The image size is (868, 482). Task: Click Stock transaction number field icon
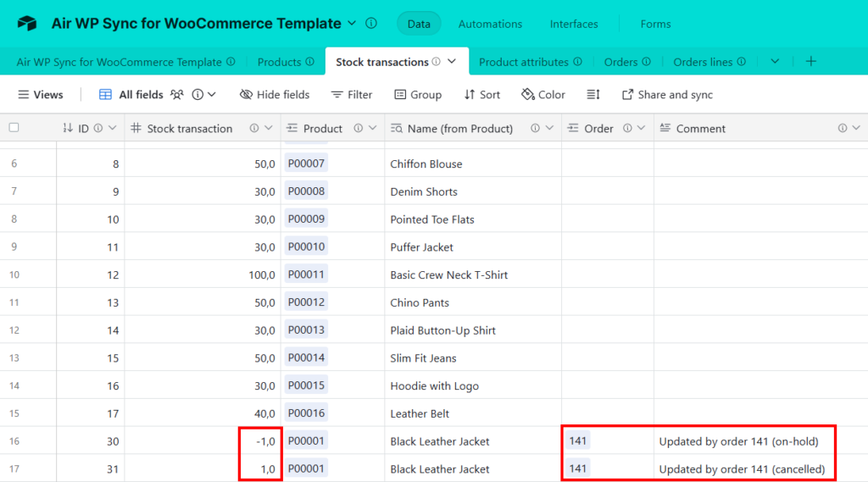(x=136, y=128)
